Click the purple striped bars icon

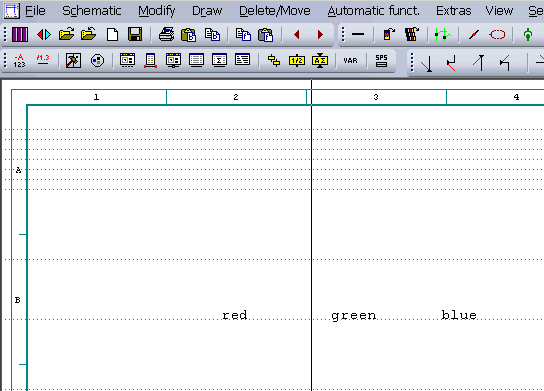pos(20,35)
